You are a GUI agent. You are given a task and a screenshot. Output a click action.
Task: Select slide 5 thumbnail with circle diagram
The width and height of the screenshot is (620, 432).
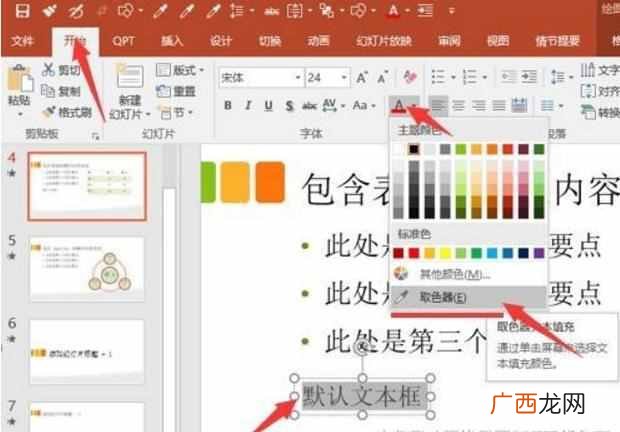tap(87, 269)
